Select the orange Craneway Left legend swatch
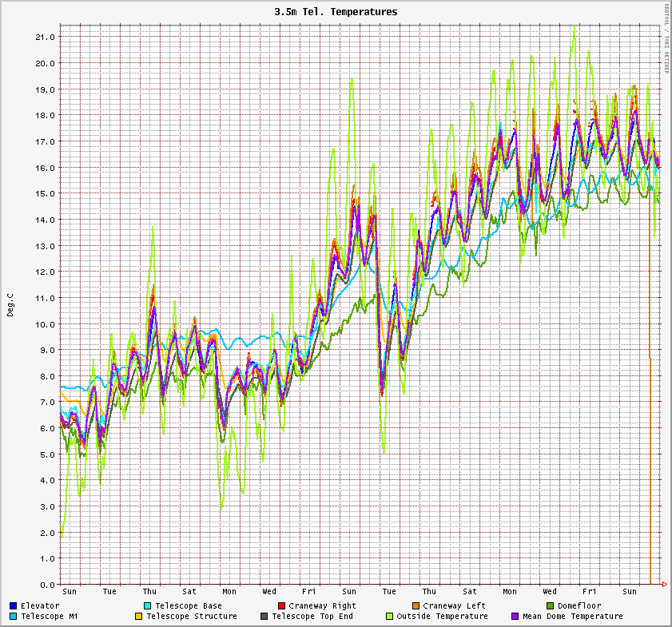The height and width of the screenshot is (627, 672). point(415,606)
